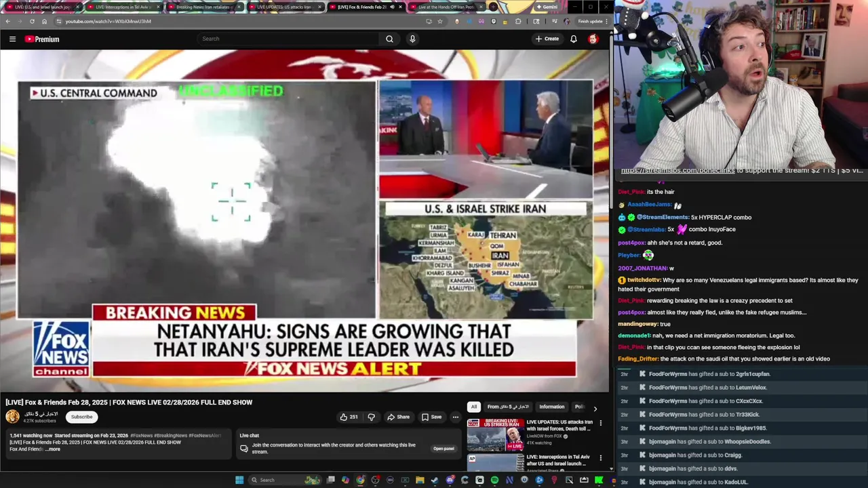Click the Fox News live video player
Viewport: 868px width, 488px height.
click(x=304, y=221)
